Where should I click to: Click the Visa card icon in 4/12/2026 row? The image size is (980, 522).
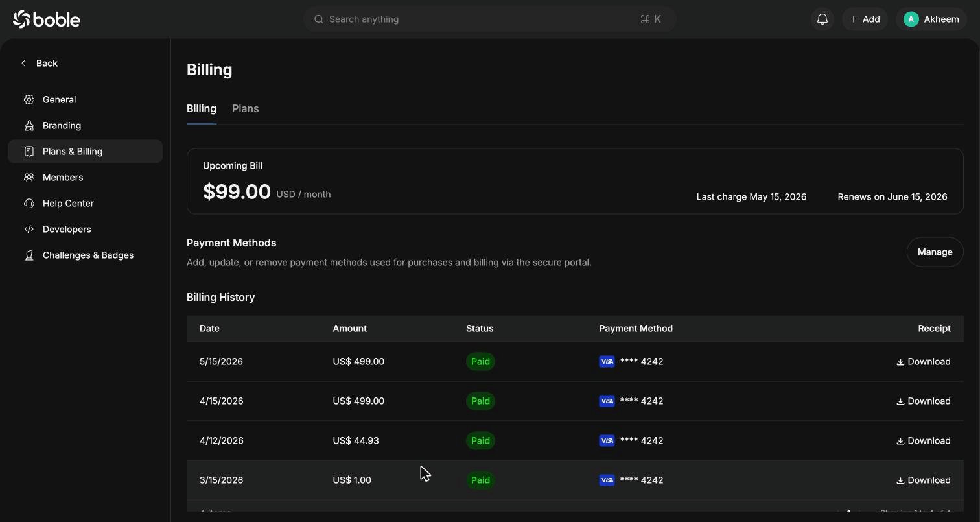point(607,441)
